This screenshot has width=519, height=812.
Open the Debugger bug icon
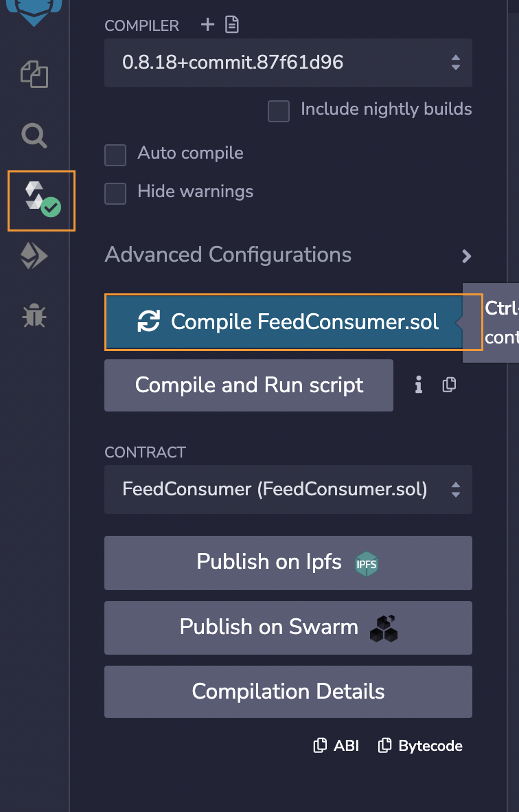point(34,315)
